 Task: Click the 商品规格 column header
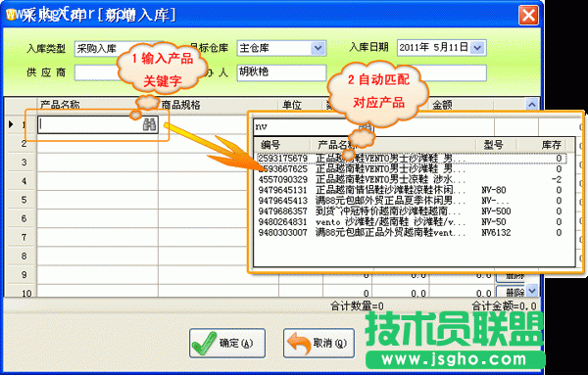180,105
